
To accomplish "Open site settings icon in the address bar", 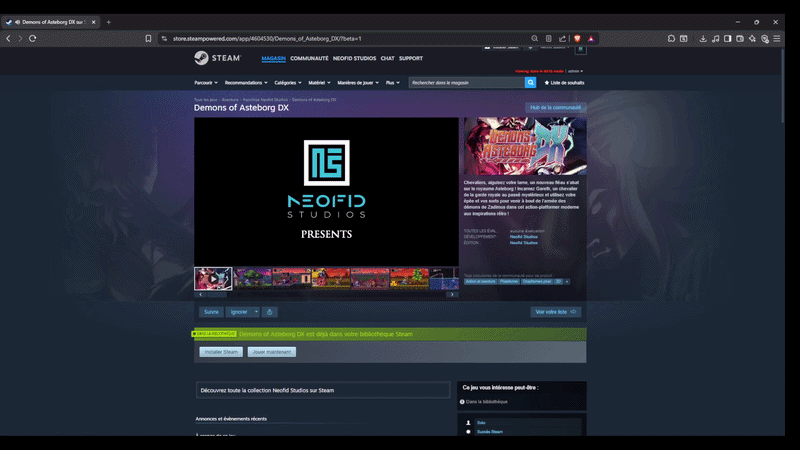I will click(164, 38).
